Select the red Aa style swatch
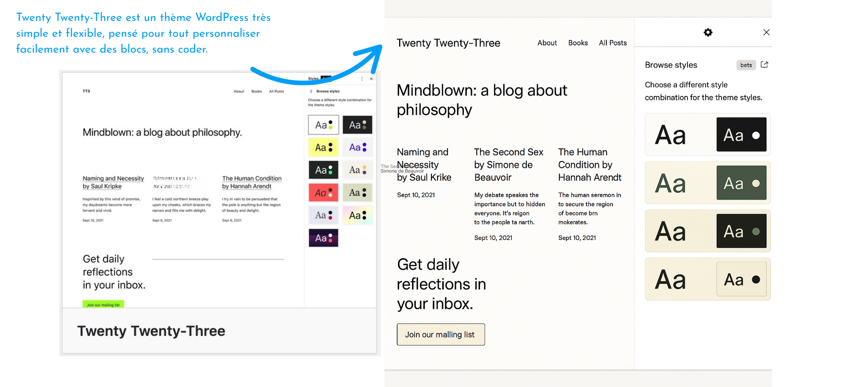This screenshot has height=387, width=868. [x=324, y=192]
